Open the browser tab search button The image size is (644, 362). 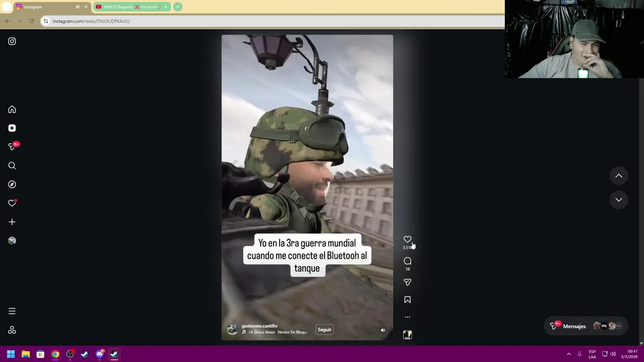click(x=7, y=7)
